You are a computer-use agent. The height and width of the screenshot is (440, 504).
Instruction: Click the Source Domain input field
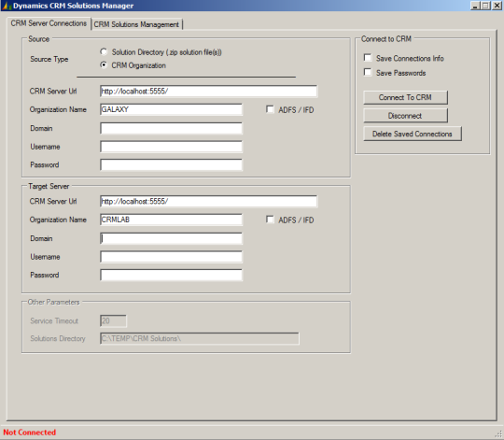tap(171, 128)
